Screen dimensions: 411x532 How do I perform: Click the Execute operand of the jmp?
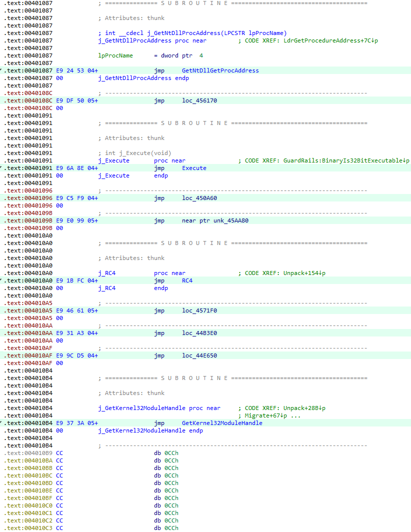194,168
